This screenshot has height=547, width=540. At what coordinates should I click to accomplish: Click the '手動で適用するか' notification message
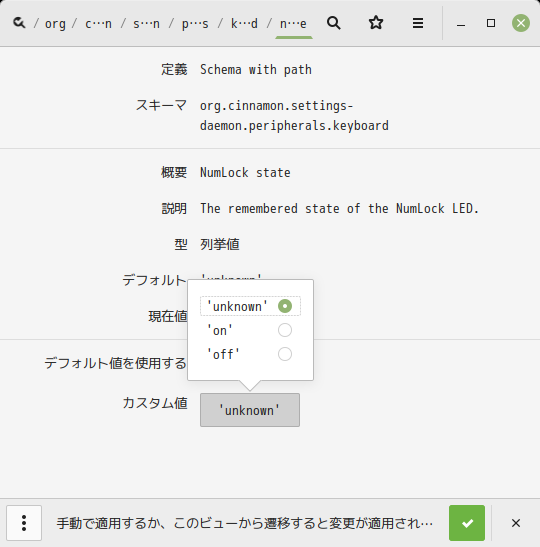245,523
